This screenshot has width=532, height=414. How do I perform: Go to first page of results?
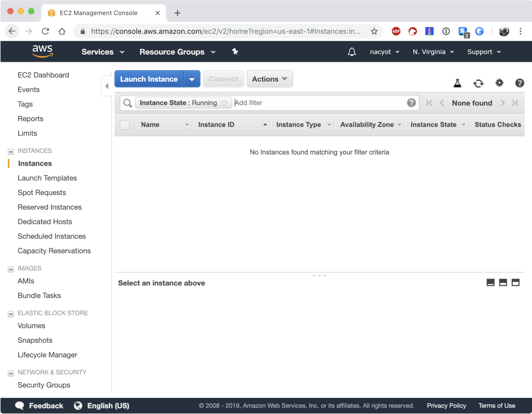(430, 103)
